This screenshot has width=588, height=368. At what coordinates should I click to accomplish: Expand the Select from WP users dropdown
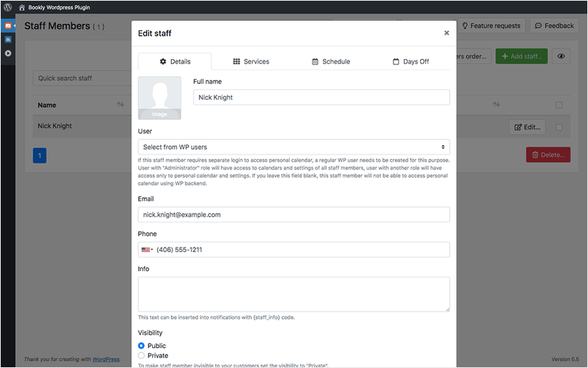click(294, 147)
